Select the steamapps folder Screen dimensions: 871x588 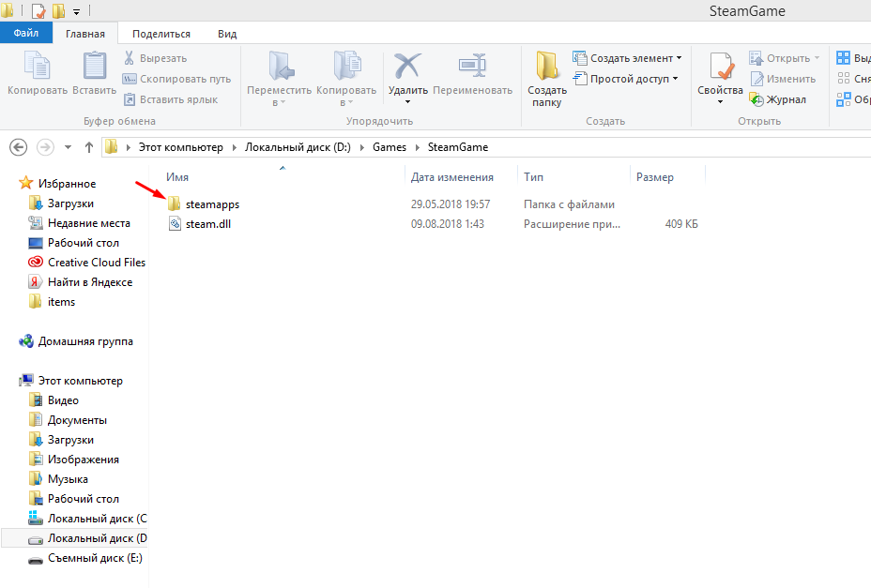point(212,204)
